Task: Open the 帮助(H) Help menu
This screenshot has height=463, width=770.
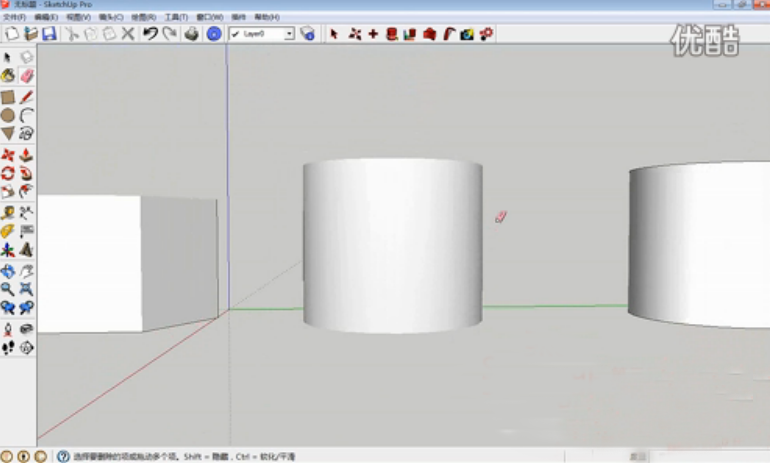Action: pyautogui.click(x=267, y=17)
